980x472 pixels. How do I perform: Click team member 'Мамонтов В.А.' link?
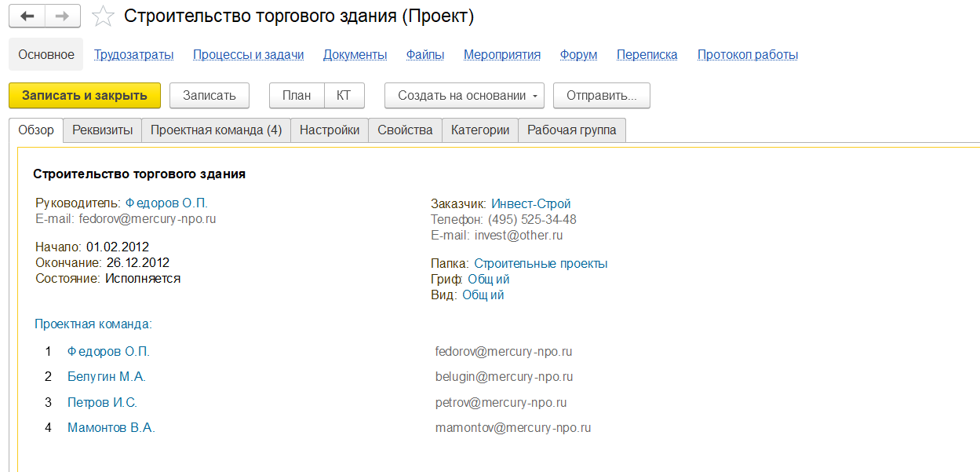(x=111, y=428)
